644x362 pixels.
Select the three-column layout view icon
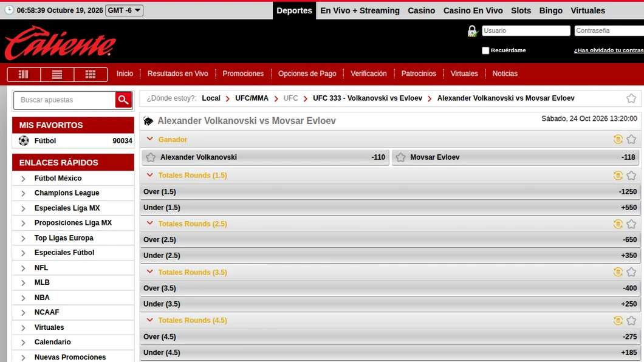[x=24, y=74]
